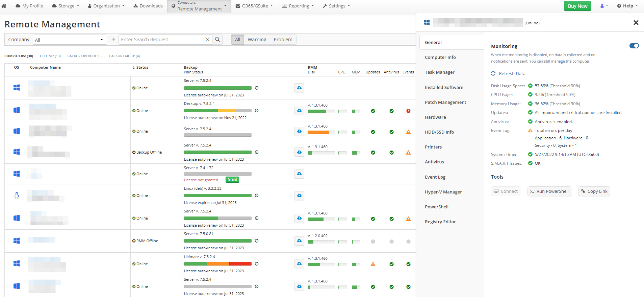Click the Run PowerShell button
Screen dimensions: 644x297
coord(549,191)
